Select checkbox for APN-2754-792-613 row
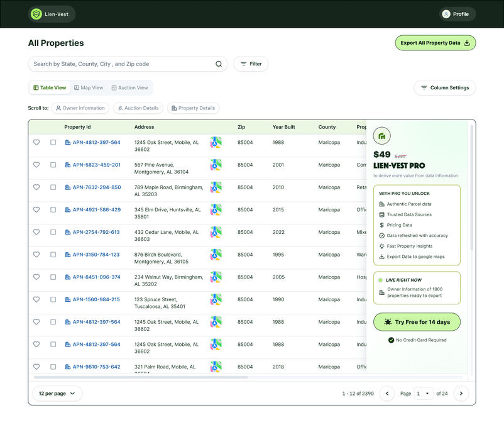Viewport: 504px width, 432px height. click(x=53, y=232)
